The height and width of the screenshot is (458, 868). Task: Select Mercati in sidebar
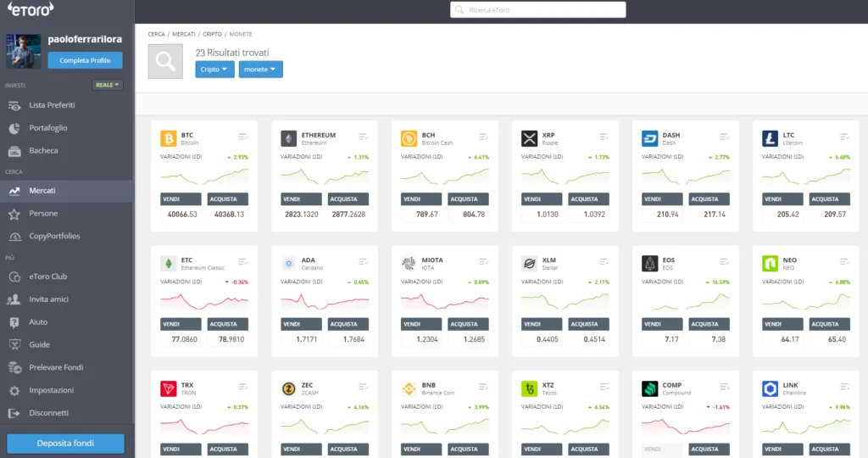point(66,191)
